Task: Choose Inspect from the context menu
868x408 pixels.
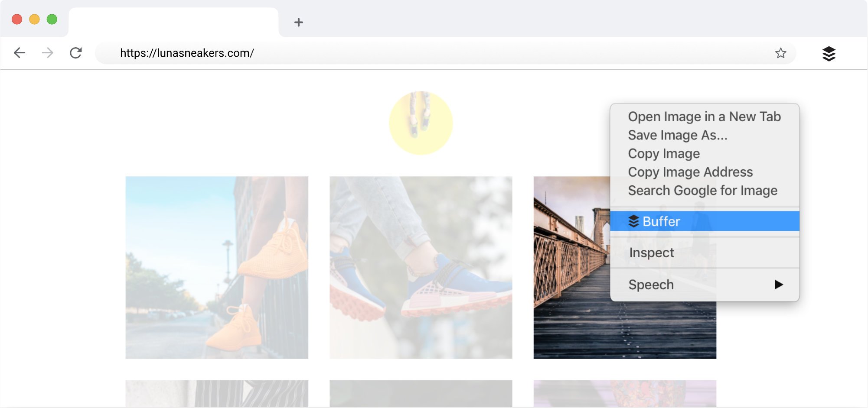Action: pos(651,253)
